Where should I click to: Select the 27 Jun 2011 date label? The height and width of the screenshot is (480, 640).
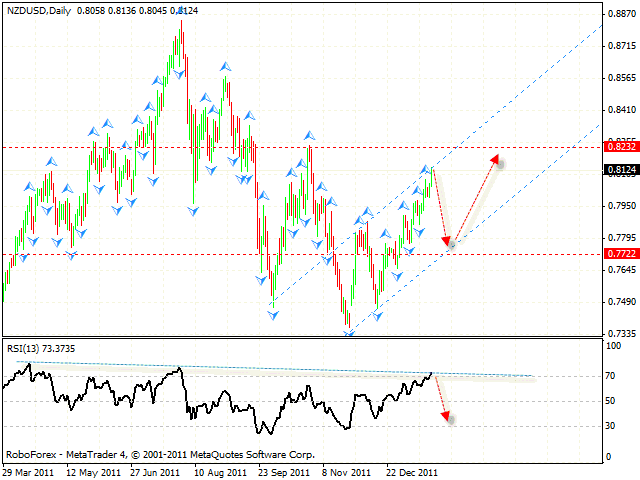click(x=155, y=470)
